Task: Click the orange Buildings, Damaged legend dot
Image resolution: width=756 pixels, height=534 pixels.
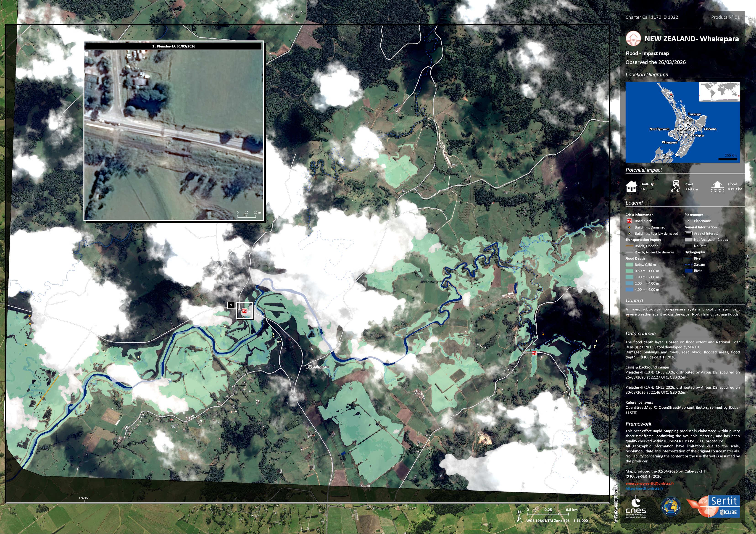Action: pos(629,227)
